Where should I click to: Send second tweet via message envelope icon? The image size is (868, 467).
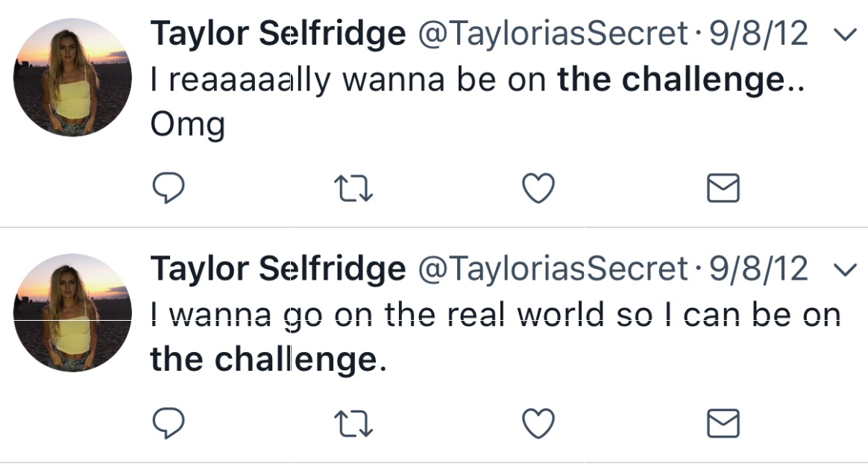(723, 424)
